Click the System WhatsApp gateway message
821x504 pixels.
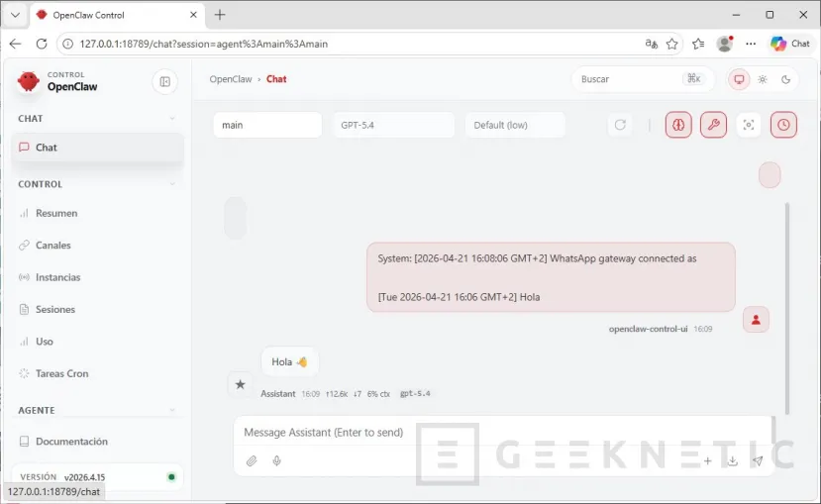point(551,277)
